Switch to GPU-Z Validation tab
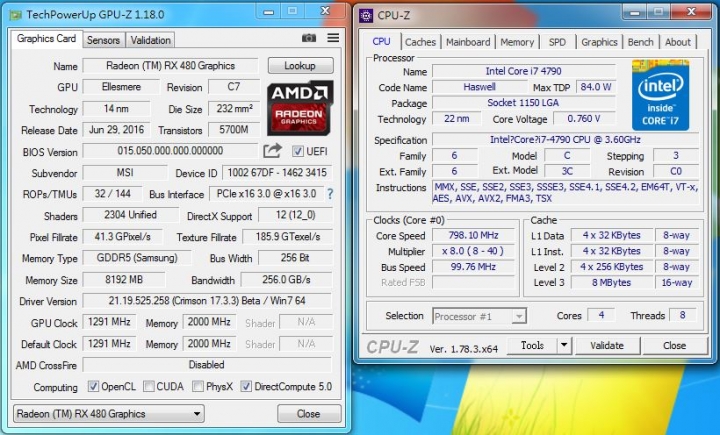 coord(150,40)
